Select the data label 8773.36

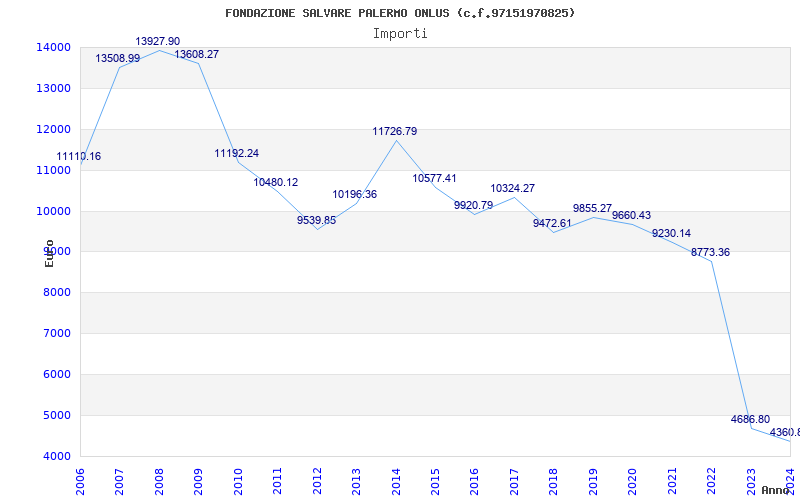pos(710,252)
